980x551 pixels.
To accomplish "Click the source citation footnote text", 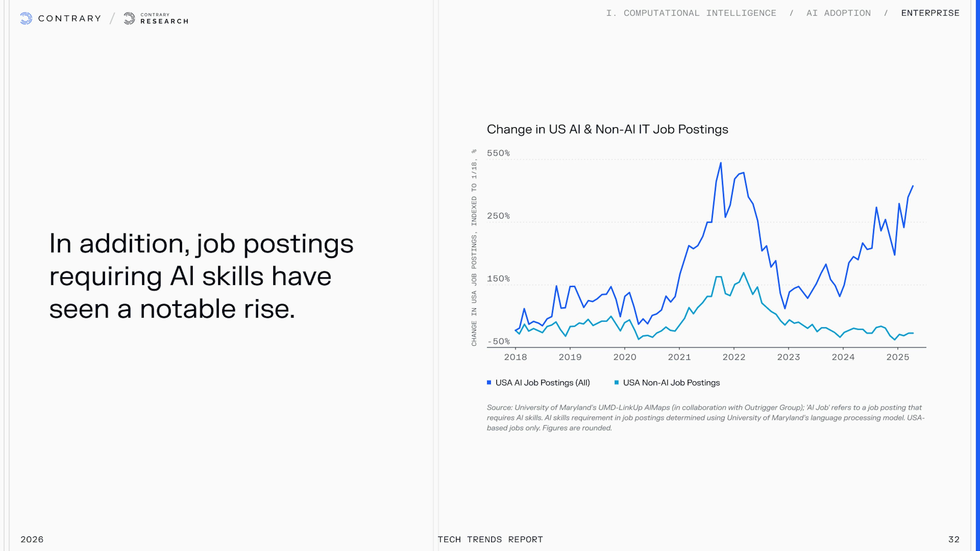I will click(x=705, y=418).
